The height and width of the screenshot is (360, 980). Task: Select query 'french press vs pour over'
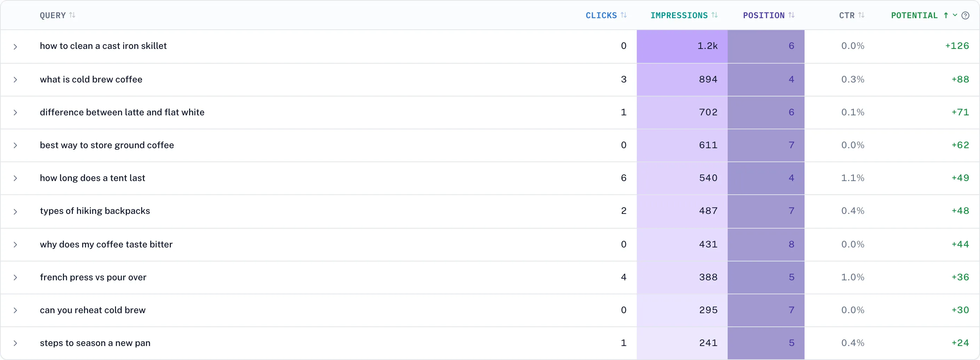coord(93,277)
